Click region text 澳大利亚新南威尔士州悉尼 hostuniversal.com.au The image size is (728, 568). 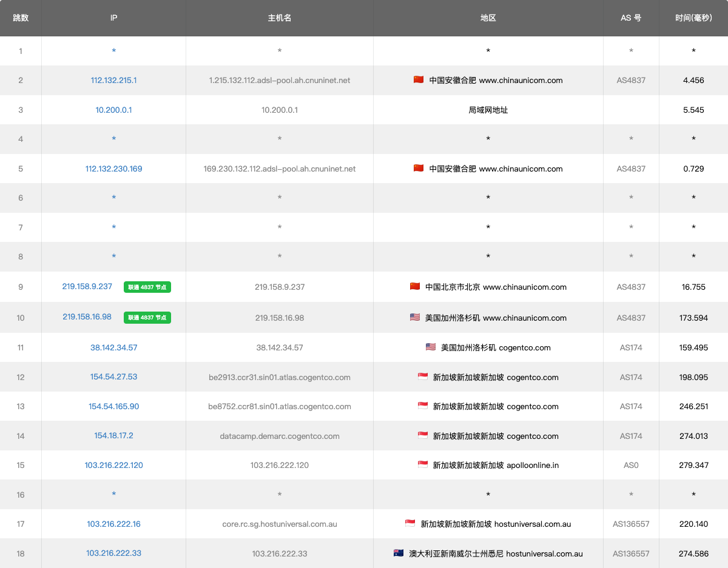pyautogui.click(x=496, y=553)
